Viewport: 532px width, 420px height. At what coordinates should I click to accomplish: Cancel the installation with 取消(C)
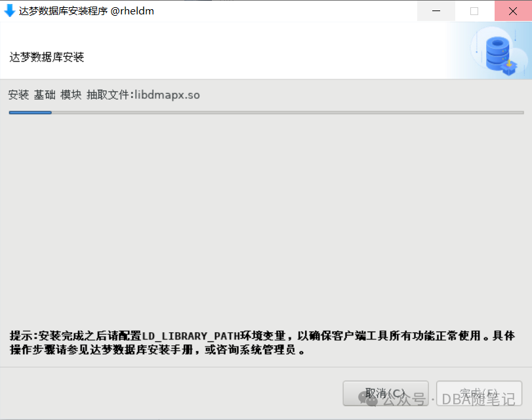(x=386, y=393)
